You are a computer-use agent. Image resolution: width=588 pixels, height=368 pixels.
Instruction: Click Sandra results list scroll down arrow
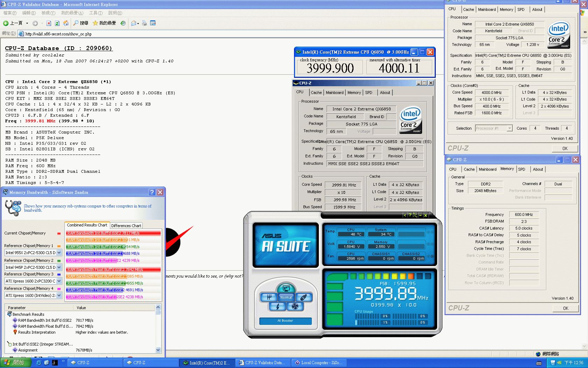158,350
